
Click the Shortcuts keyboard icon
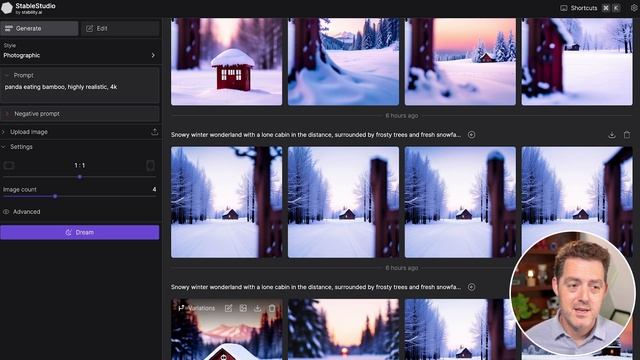(x=564, y=8)
